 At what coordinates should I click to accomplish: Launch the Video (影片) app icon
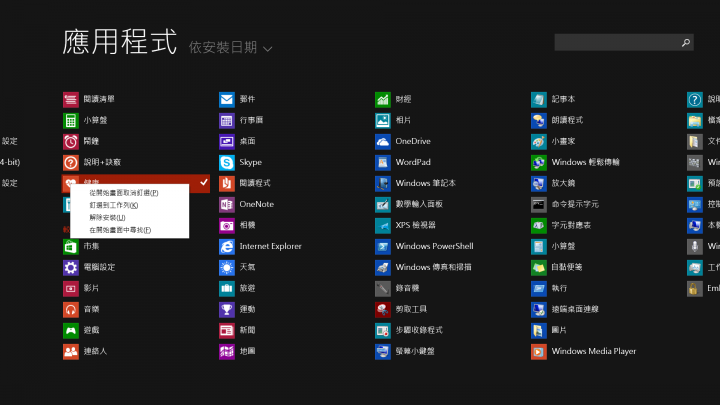[71, 288]
